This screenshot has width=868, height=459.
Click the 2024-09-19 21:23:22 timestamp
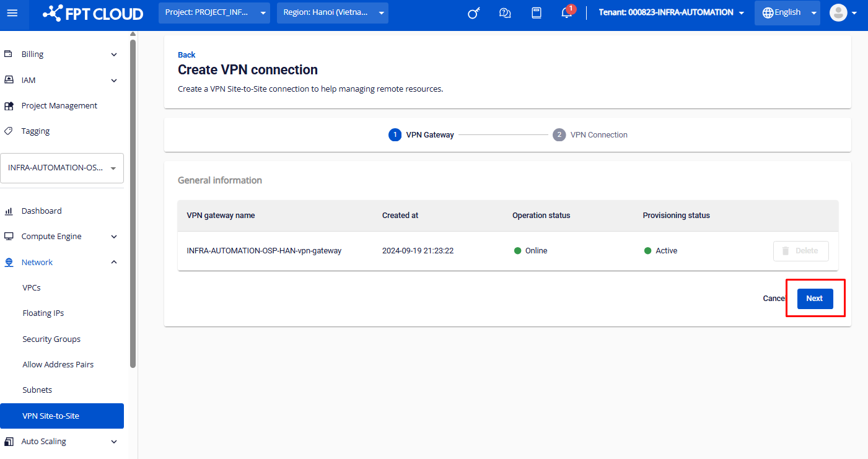[418, 251]
